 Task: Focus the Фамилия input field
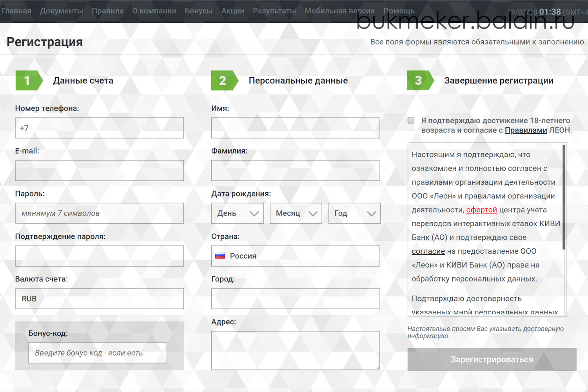tap(296, 171)
